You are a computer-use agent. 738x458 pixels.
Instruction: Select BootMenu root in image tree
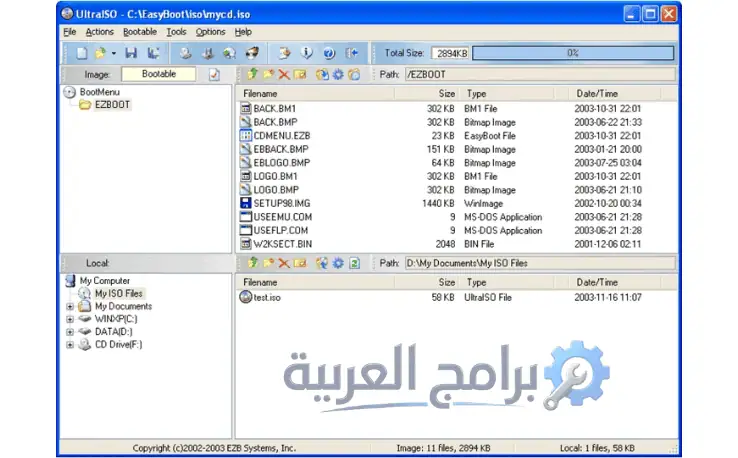click(99, 92)
